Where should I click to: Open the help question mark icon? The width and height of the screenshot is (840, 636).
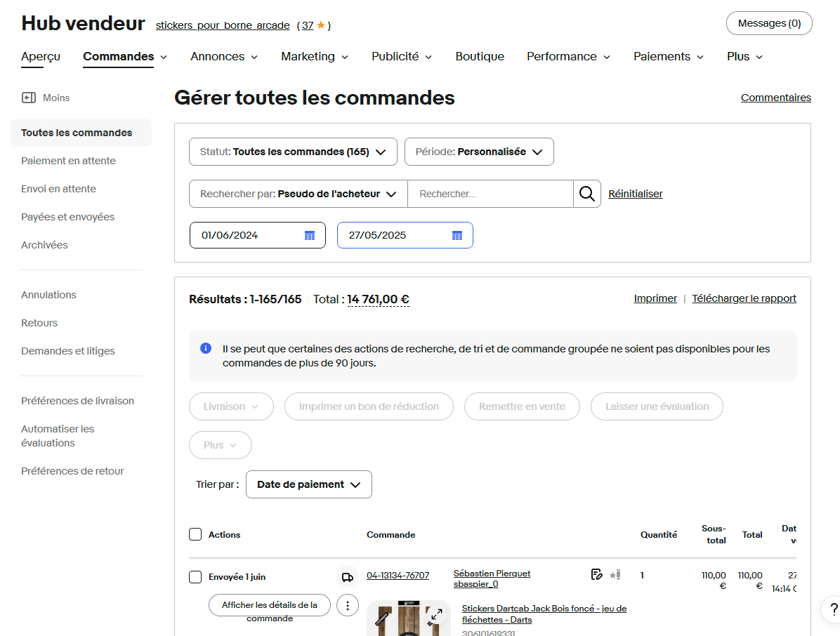click(833, 609)
